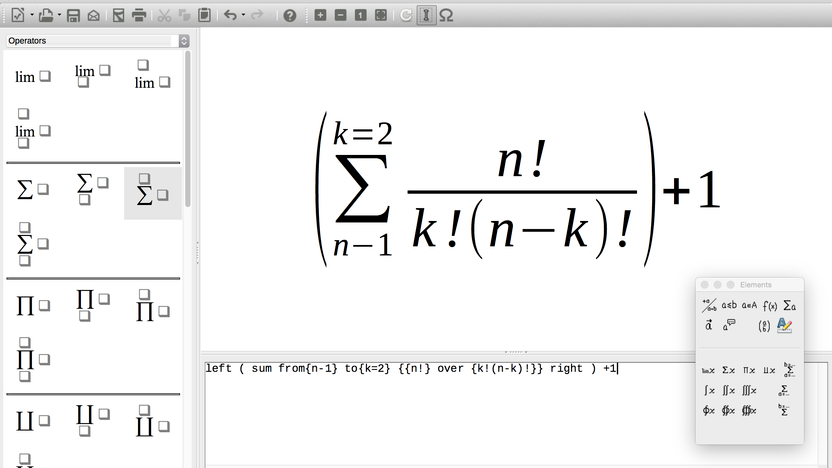Click the sidebar elements vertical scrollbar
Viewport: 832px width, 468px height.
(x=188, y=128)
